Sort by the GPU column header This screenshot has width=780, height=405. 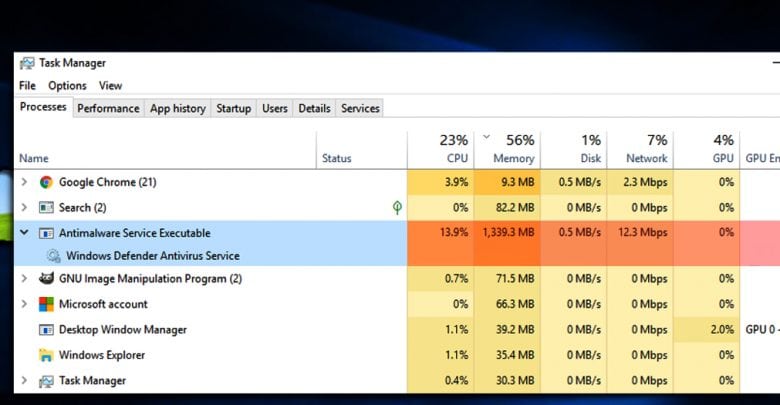click(x=706, y=150)
